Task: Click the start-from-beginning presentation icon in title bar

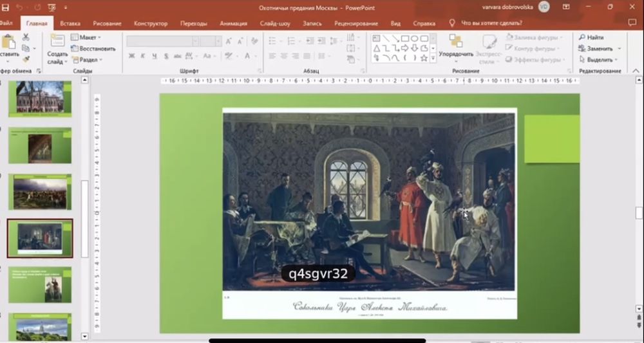Action: 52,7
